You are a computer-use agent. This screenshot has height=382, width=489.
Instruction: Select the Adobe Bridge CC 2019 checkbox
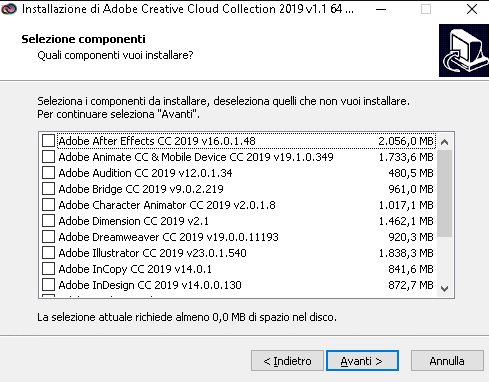[48, 189]
